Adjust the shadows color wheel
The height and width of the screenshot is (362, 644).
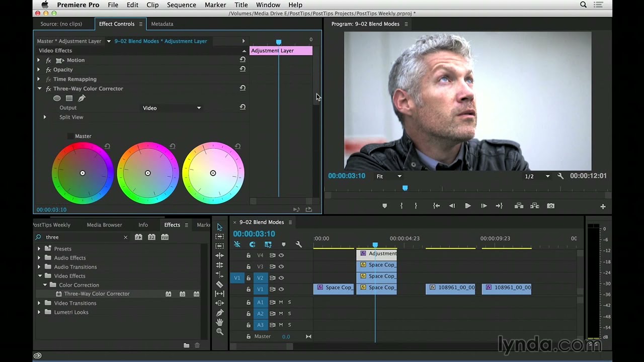[x=83, y=173]
